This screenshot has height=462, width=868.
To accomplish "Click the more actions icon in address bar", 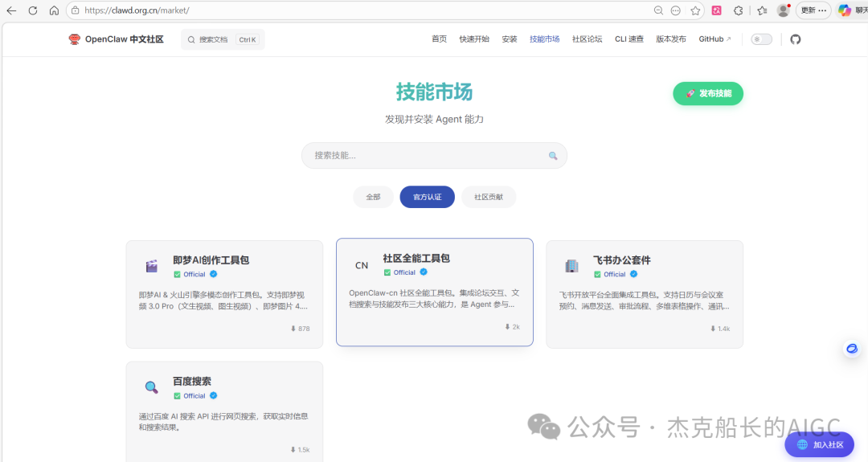I will coord(675,10).
